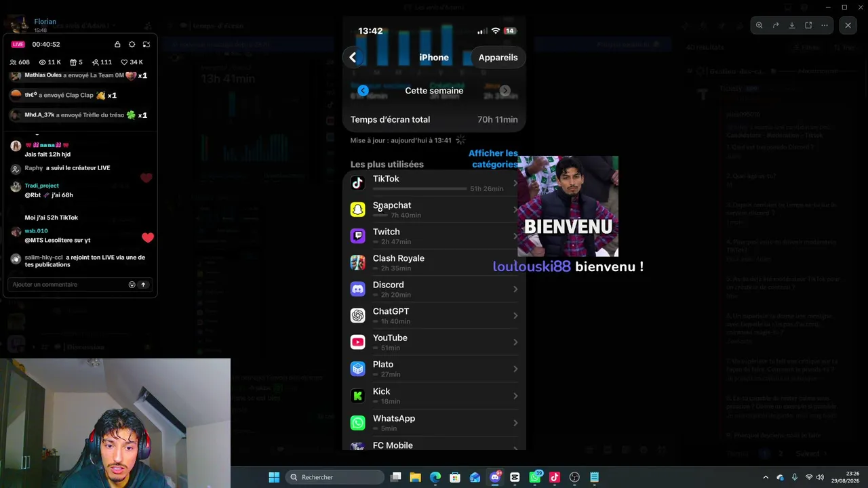
Task: Click the webcam feed thumbnail
Action: coord(115,423)
